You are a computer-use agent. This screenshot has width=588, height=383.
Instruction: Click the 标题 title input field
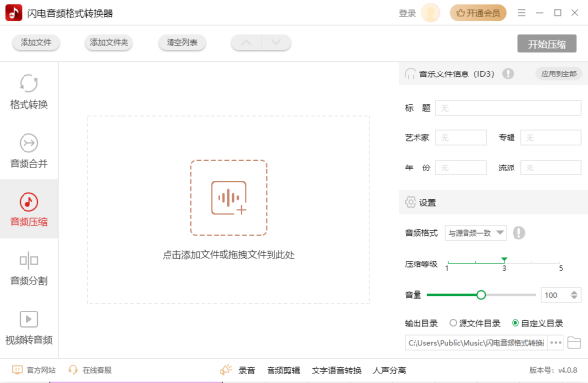click(x=508, y=108)
